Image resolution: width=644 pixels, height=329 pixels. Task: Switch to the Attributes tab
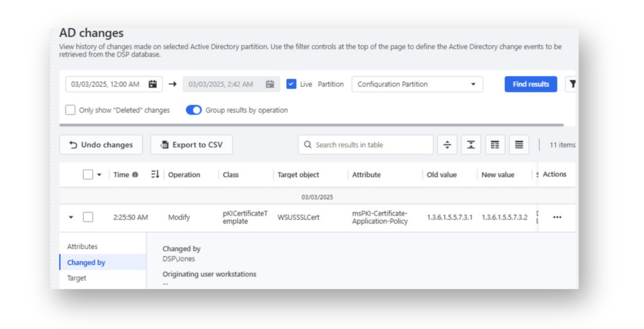point(83,247)
